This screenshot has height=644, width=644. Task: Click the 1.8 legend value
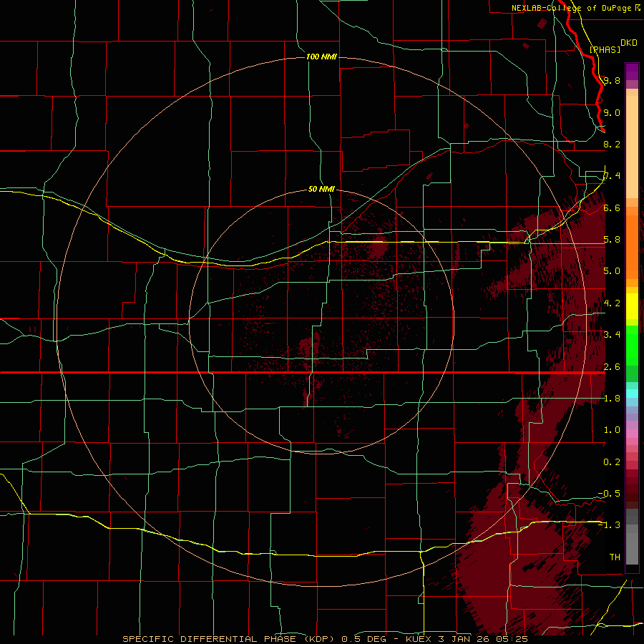(612, 399)
